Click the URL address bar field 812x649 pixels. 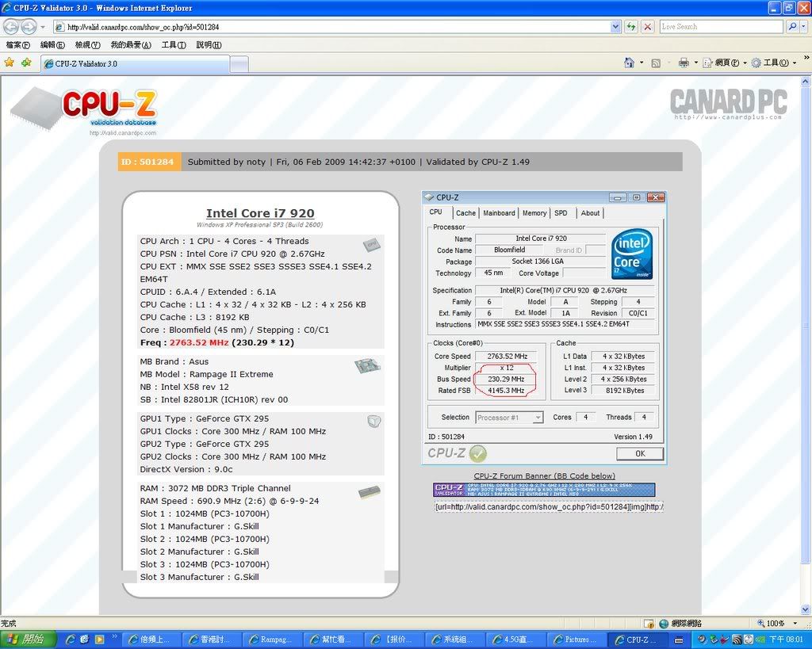(x=331, y=26)
